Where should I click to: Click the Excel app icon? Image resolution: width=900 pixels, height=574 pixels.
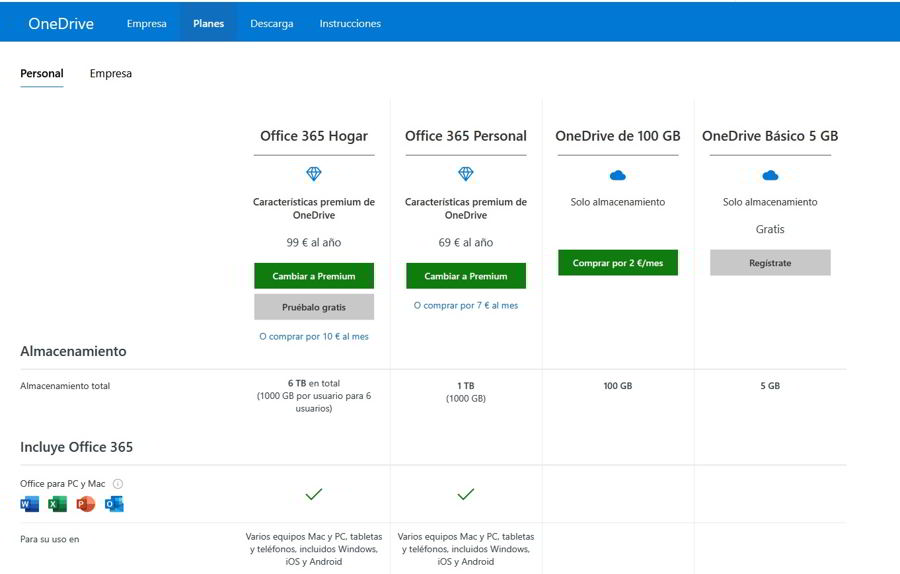57,504
